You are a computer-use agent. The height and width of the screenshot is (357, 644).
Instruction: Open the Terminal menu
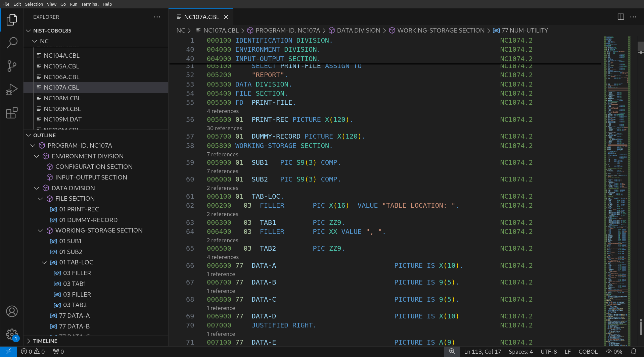point(90,4)
